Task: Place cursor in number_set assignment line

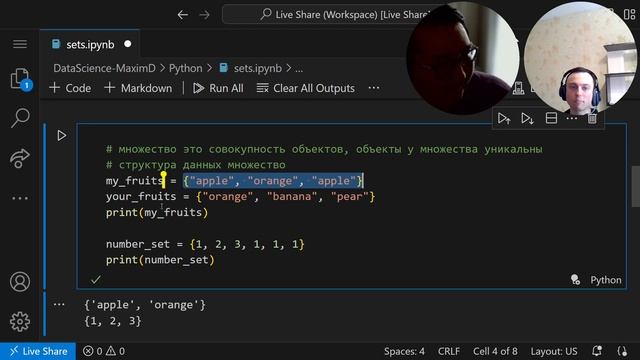Action: pyautogui.click(x=205, y=244)
